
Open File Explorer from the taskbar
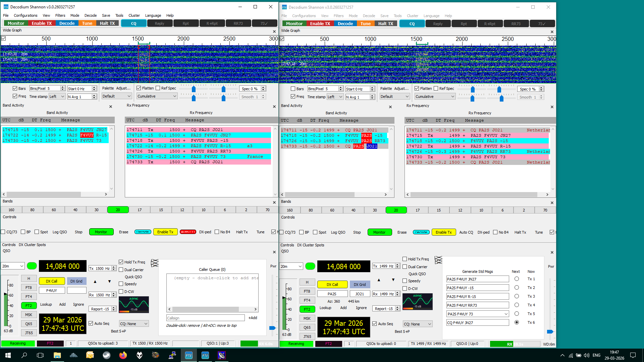click(57, 355)
